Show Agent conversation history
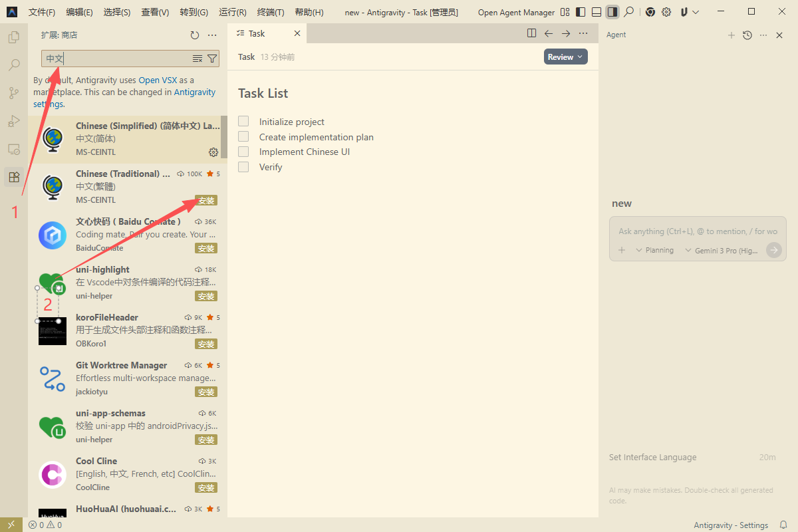The height and width of the screenshot is (532, 798). [747, 35]
